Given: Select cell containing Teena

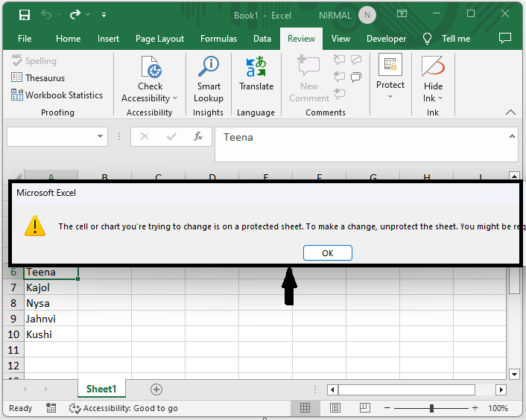Looking at the screenshot, I should (51, 272).
